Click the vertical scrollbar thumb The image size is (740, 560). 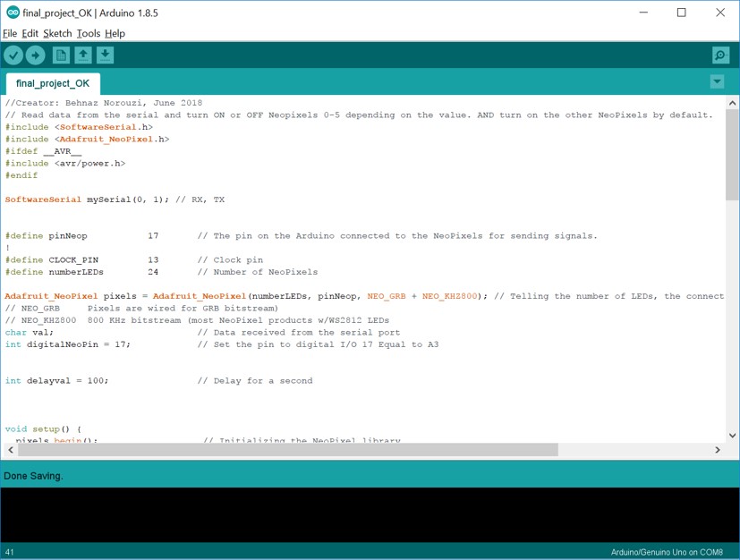pyautogui.click(x=733, y=156)
